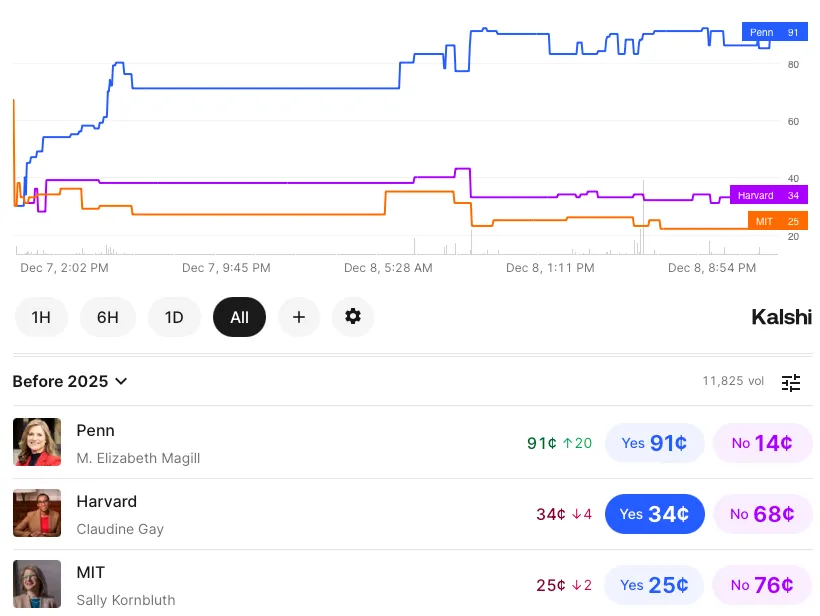
Task: Select the 1D time range
Action: pos(174,317)
